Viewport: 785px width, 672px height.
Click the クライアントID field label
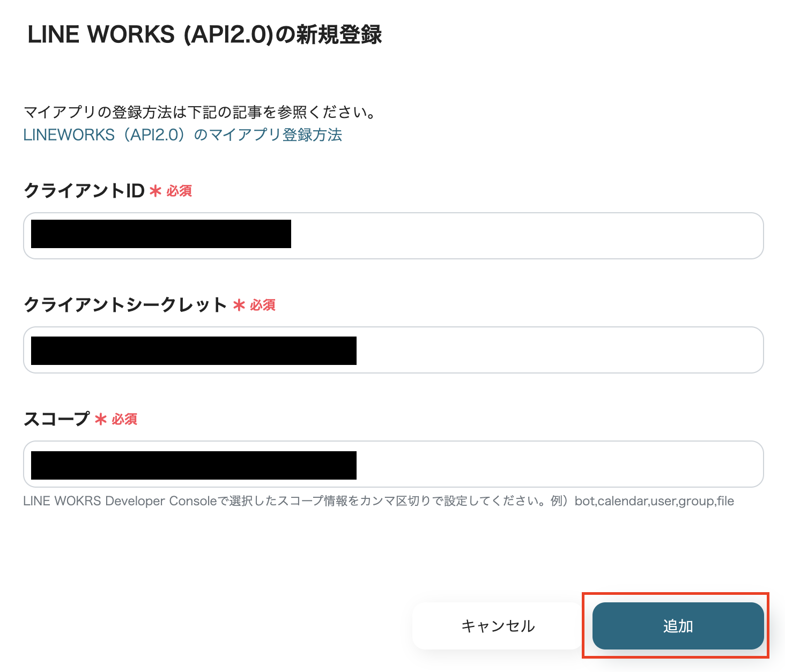click(84, 191)
